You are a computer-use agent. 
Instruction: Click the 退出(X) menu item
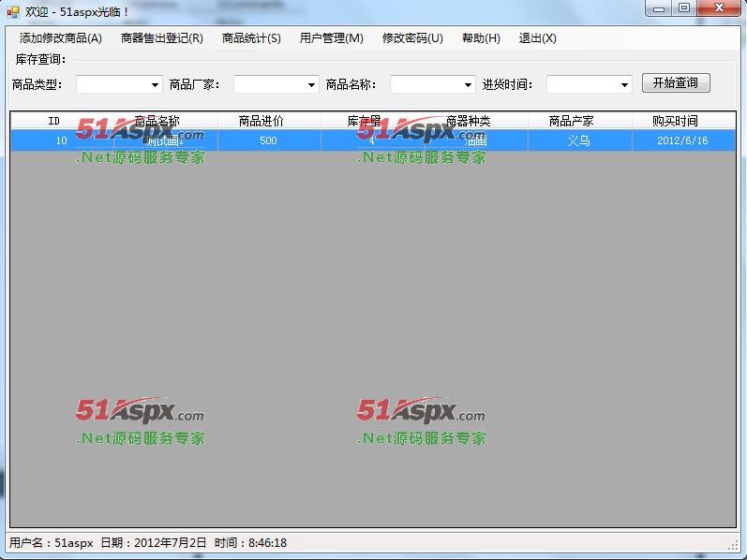(537, 38)
